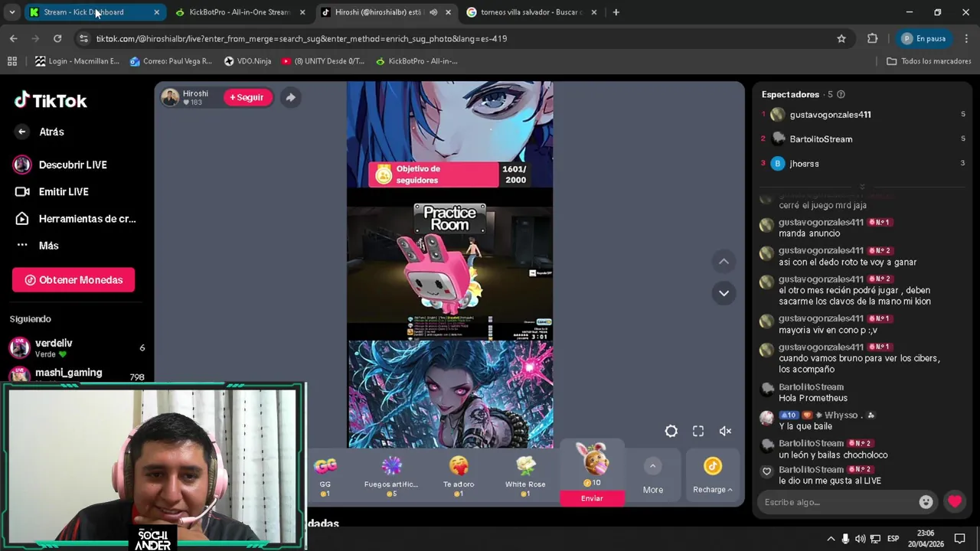This screenshot has height=551, width=980.
Task: Bookmark this page with the star
Action: (841, 38)
